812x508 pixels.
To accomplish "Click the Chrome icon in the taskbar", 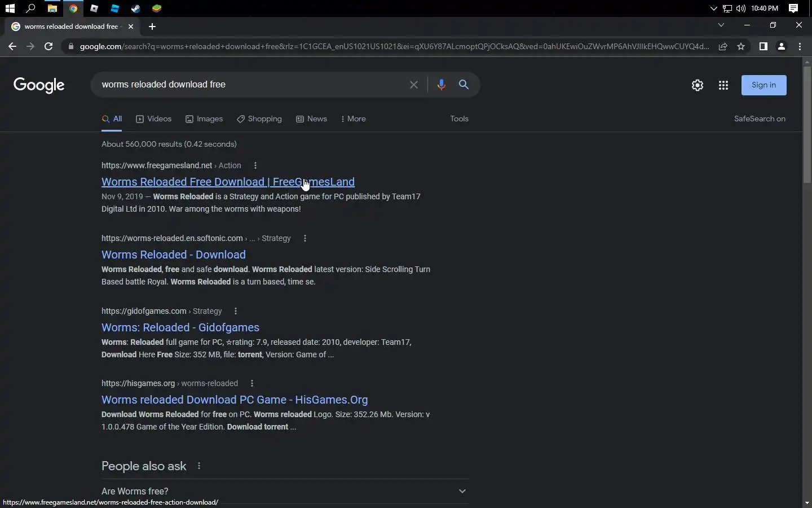I will pyautogui.click(x=73, y=8).
